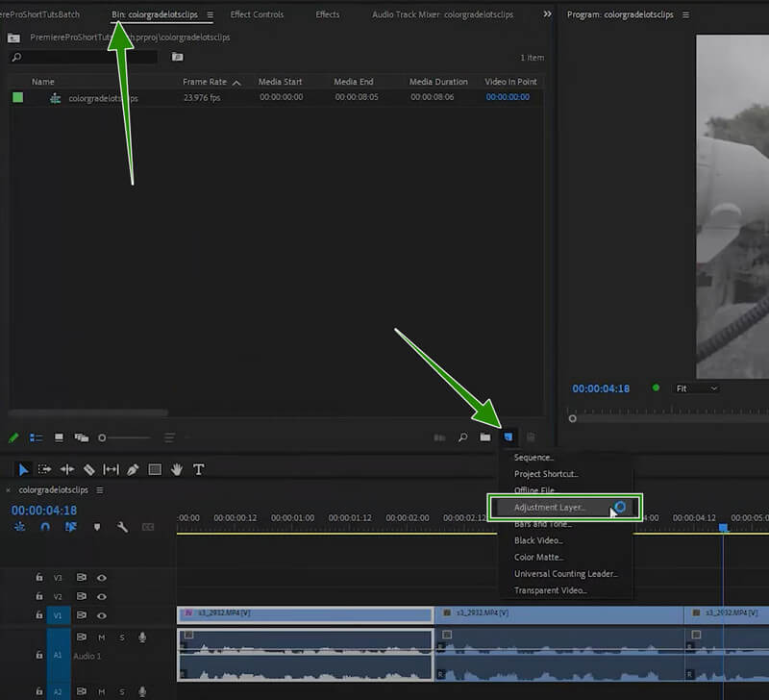This screenshot has width=769, height=700.
Task: Open the Fit zoom level dropdown
Action: [x=697, y=388]
